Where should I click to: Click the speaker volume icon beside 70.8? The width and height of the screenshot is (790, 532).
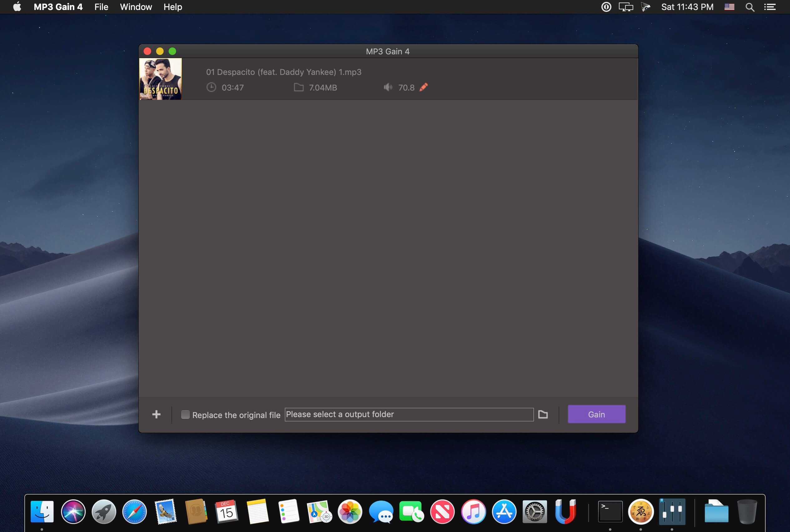point(388,87)
